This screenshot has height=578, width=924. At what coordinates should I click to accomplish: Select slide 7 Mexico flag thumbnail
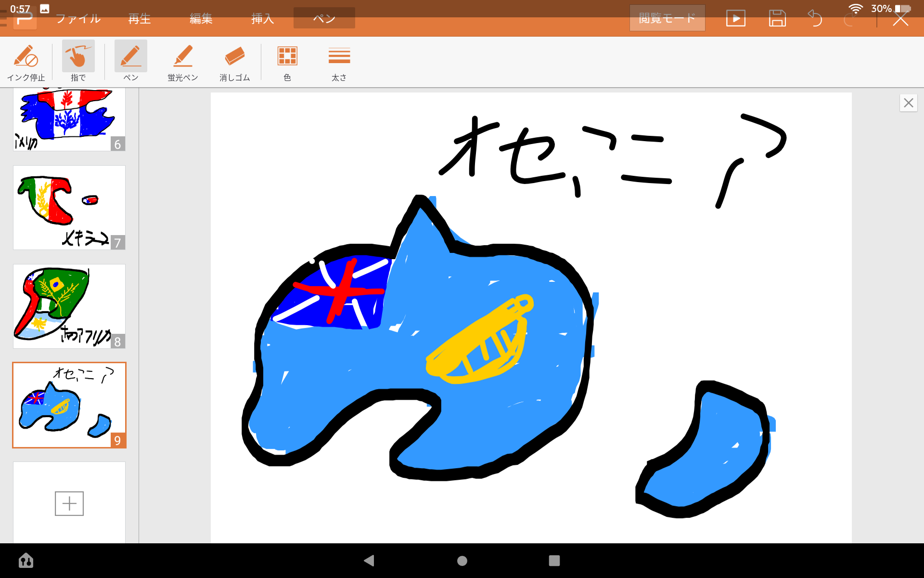point(69,208)
